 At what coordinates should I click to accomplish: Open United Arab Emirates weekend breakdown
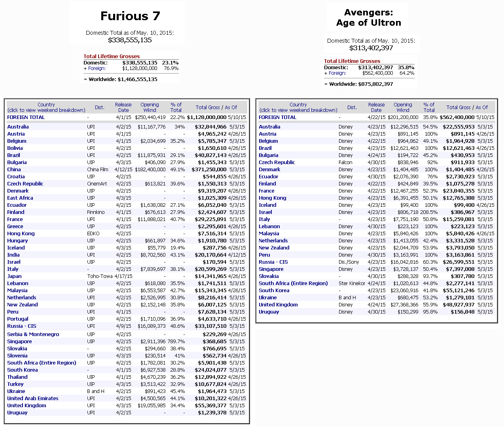(x=33, y=399)
